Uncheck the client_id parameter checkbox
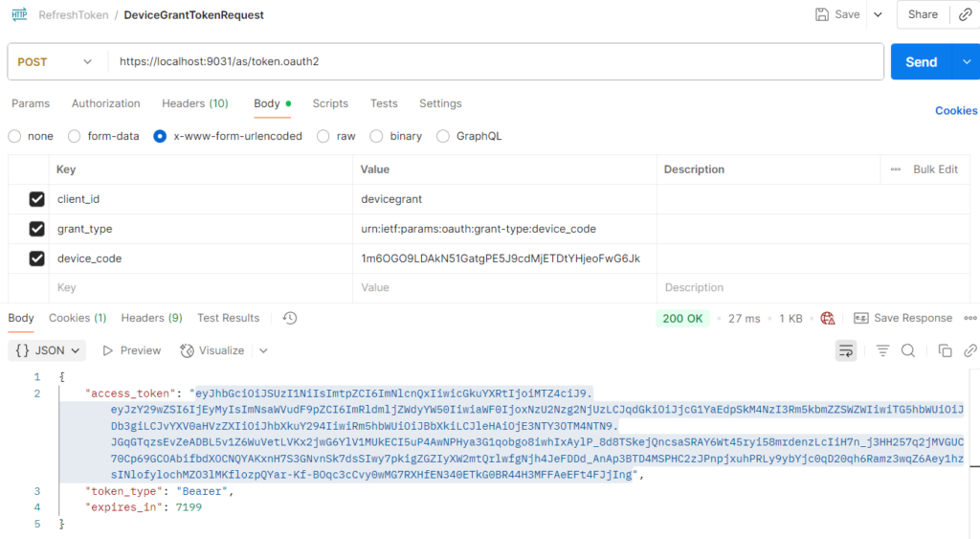The width and height of the screenshot is (980, 539). [37, 199]
